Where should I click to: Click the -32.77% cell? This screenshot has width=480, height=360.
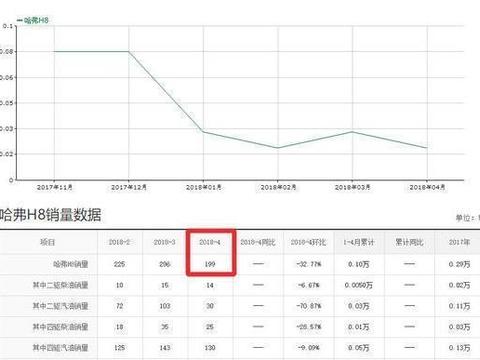[x=308, y=264]
